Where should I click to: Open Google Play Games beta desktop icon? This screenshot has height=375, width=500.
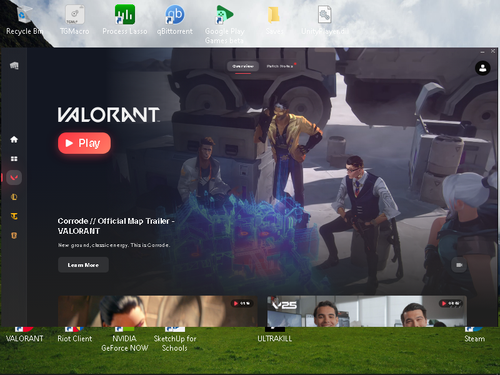point(224,24)
